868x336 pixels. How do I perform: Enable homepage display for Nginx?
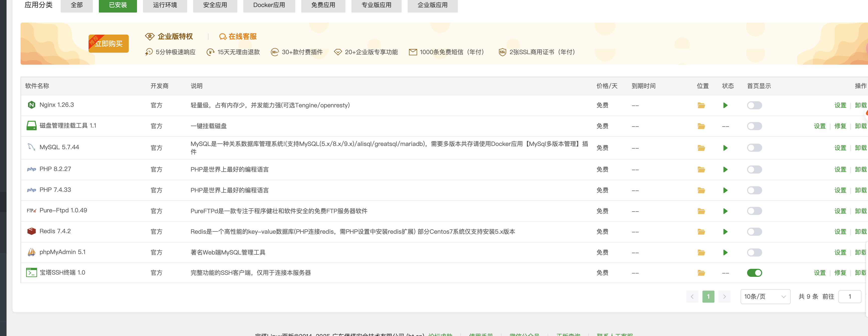coord(754,105)
